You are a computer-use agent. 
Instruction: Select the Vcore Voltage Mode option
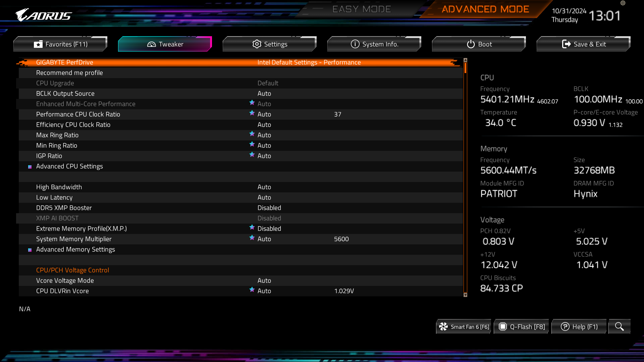click(x=65, y=281)
